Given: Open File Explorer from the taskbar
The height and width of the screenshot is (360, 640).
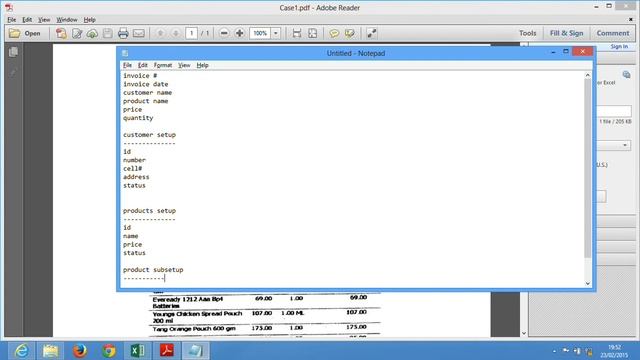Looking at the screenshot, I should tap(50, 351).
